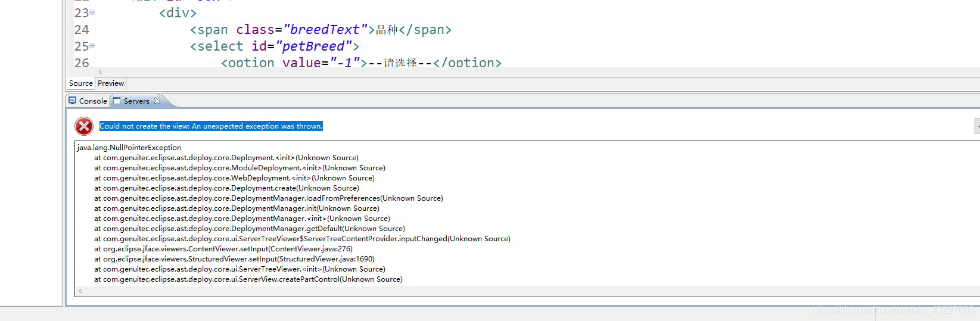Click the ServerTreeViewer.<init> stack line
Viewport: 980px width, 321px height.
pos(239,269)
